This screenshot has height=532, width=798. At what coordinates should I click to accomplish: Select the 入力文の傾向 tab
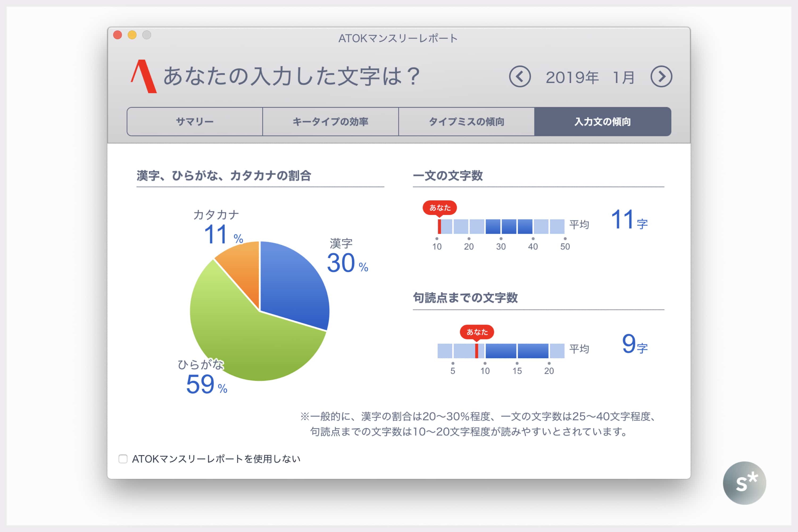click(602, 122)
